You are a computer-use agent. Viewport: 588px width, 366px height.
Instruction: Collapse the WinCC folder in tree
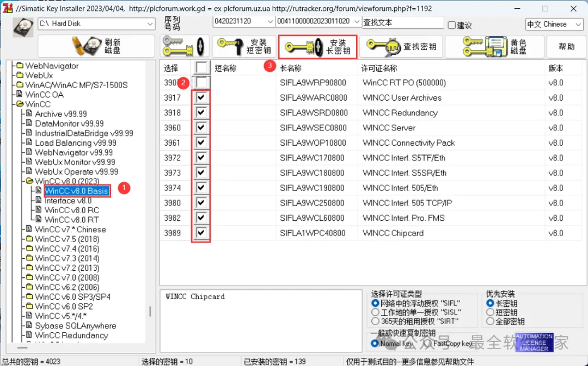(20, 104)
